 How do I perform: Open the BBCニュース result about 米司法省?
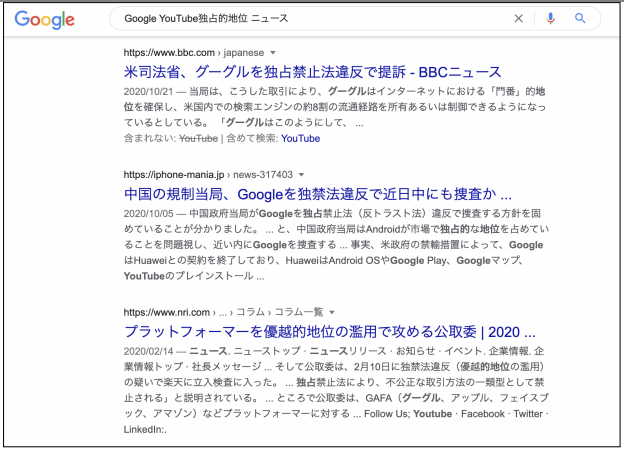click(312, 72)
